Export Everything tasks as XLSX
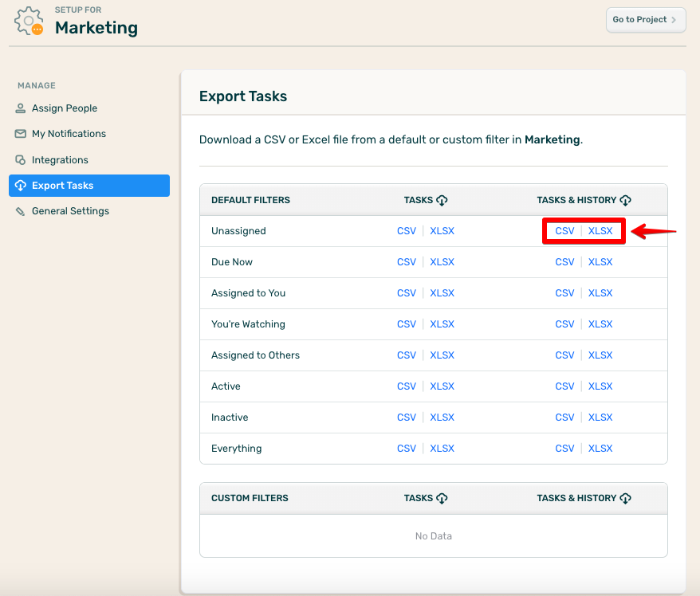Viewport: 700px width, 596px height. pyautogui.click(x=442, y=449)
